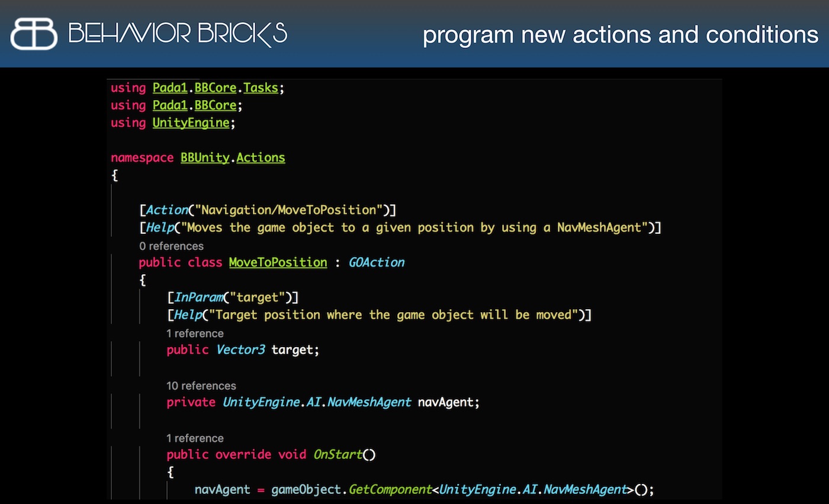829x504 pixels.
Task: Click the 'override' keyword
Action: (x=243, y=455)
